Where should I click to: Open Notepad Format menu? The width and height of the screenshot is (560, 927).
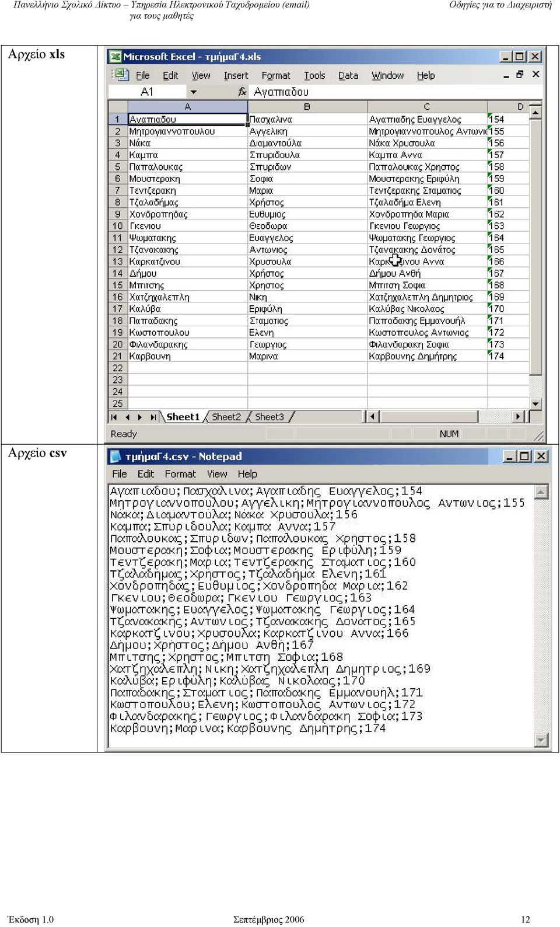[x=180, y=474]
